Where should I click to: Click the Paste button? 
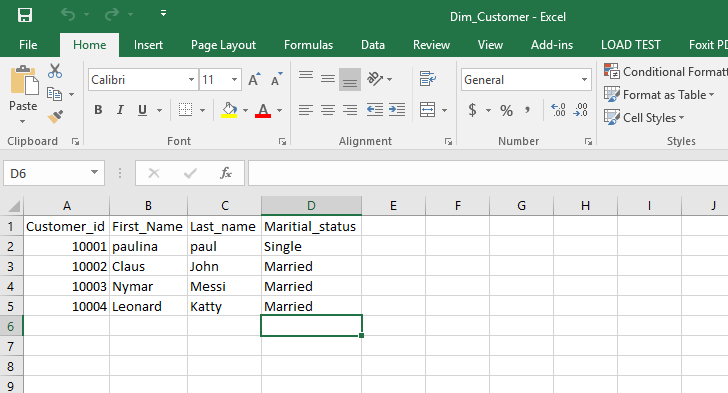pyautogui.click(x=23, y=94)
